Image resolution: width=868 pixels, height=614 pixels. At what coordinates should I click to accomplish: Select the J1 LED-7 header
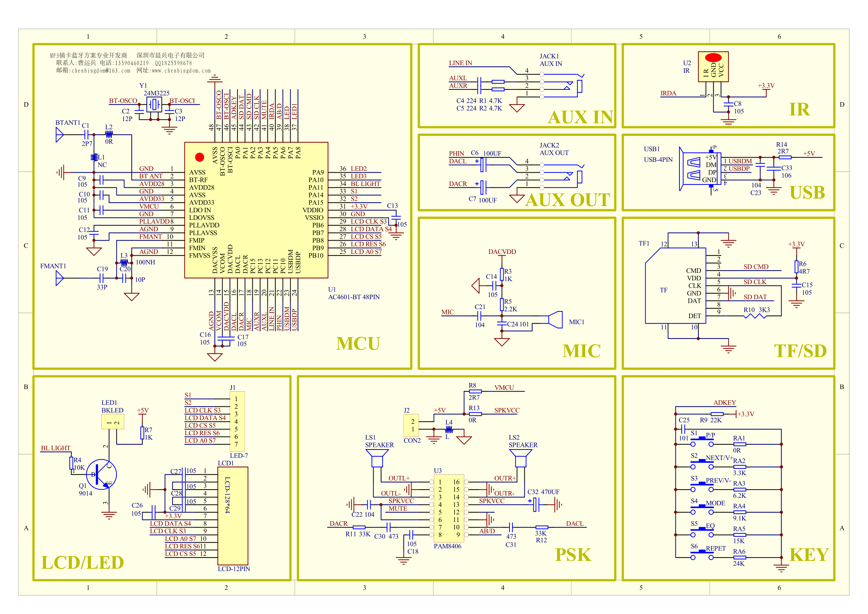237,422
